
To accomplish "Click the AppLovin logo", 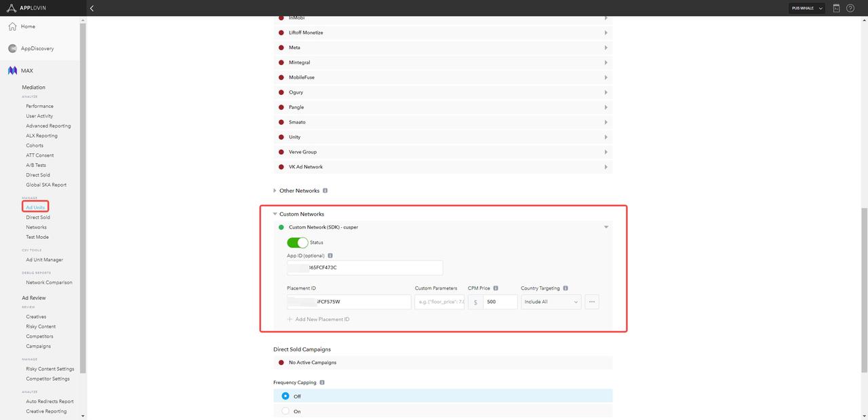I will 27,8.
